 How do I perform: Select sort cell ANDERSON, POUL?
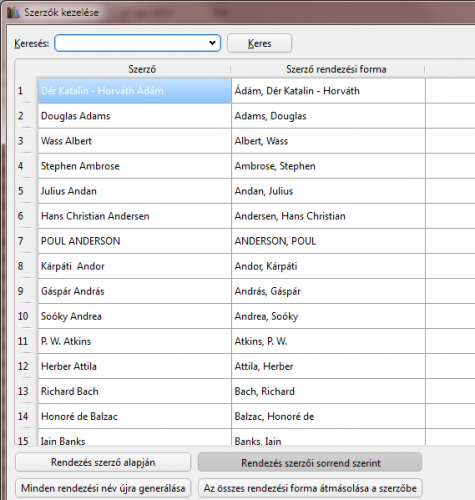pos(328,241)
